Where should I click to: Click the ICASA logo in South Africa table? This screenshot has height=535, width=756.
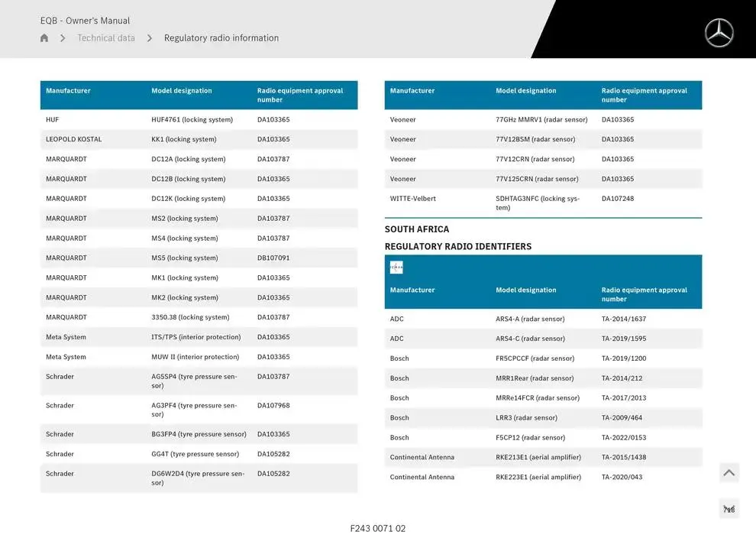[x=396, y=267]
